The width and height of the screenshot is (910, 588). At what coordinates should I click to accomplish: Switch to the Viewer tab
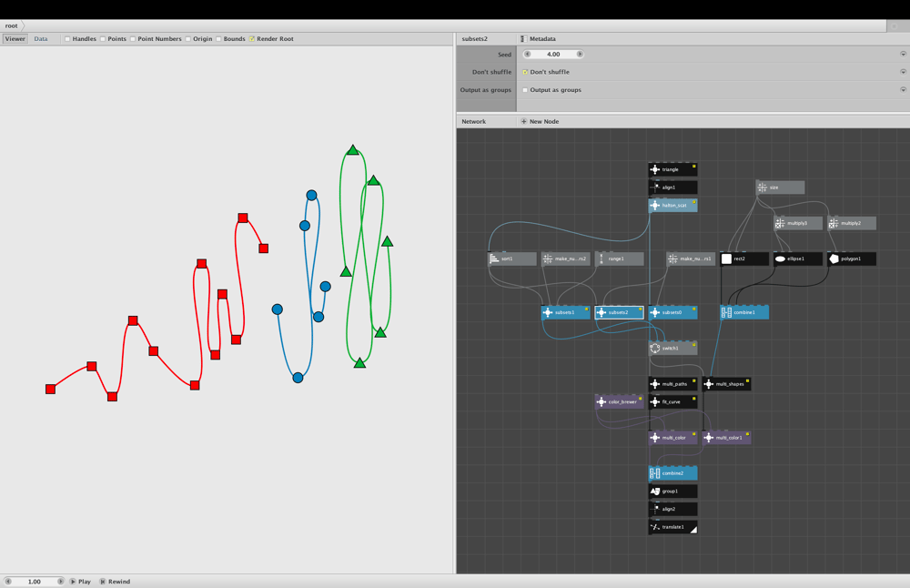coord(15,39)
